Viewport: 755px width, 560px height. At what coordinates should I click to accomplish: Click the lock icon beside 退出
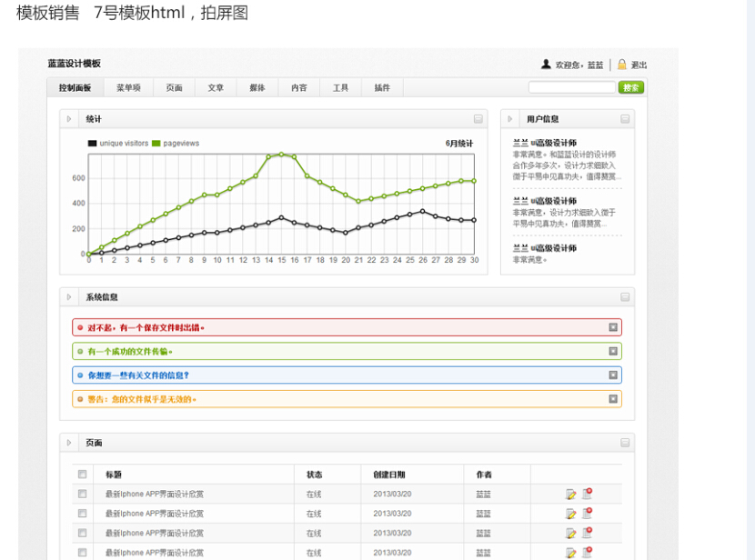tap(622, 65)
